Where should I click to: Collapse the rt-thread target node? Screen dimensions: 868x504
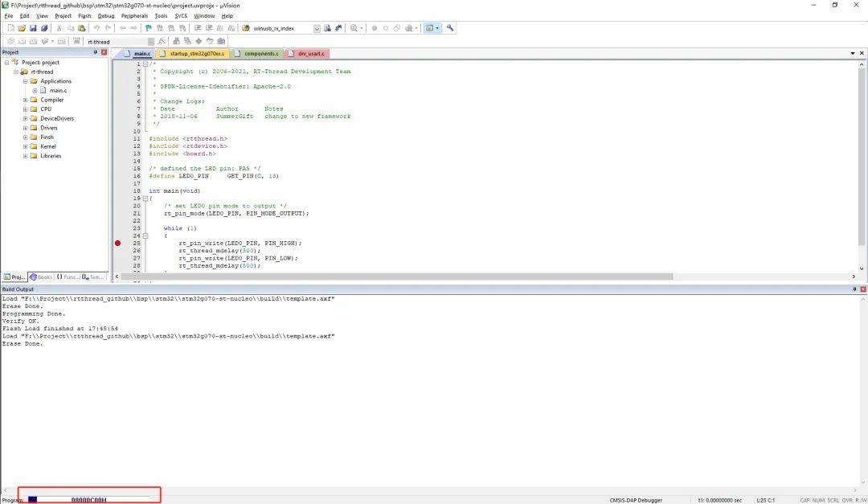point(16,72)
